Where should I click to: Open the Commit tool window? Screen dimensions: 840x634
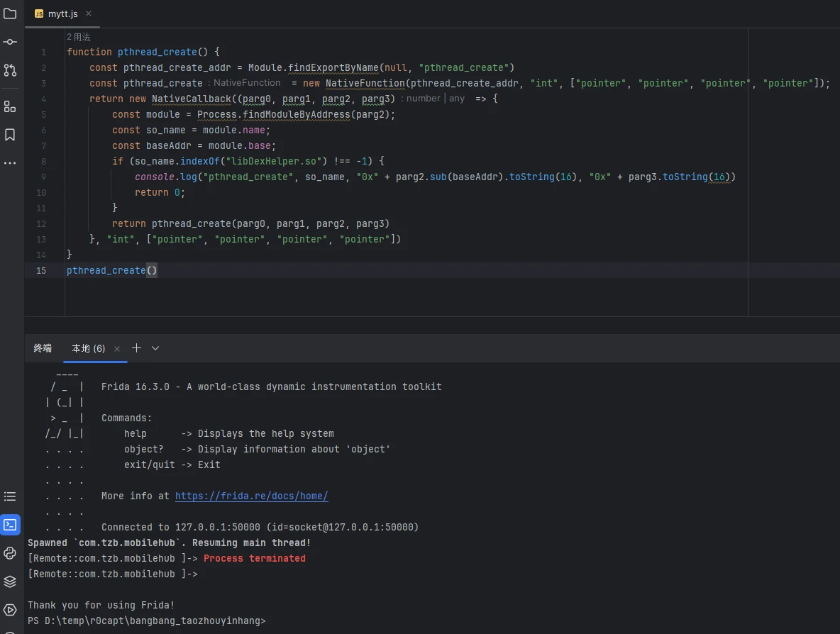pyautogui.click(x=10, y=42)
